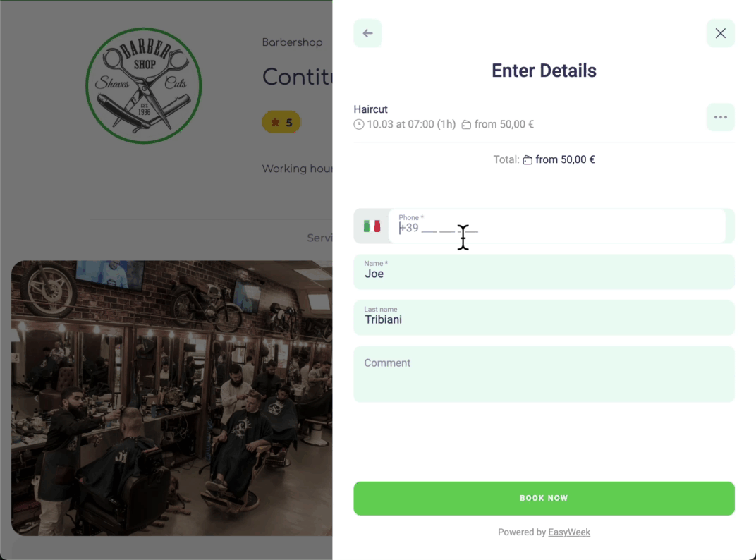Click the clock icon beside appointment time
This screenshot has height=560, width=756.
tap(359, 124)
